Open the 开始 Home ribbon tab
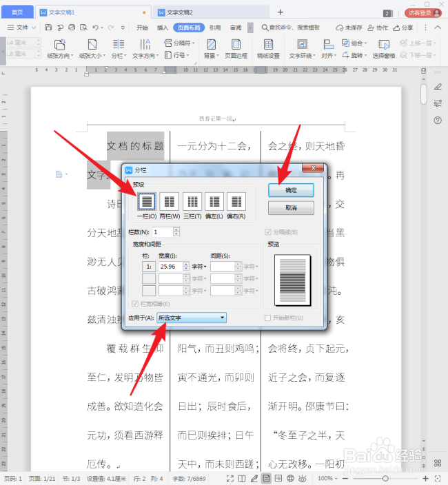Image resolution: width=448 pixels, height=485 pixels. coord(142,28)
